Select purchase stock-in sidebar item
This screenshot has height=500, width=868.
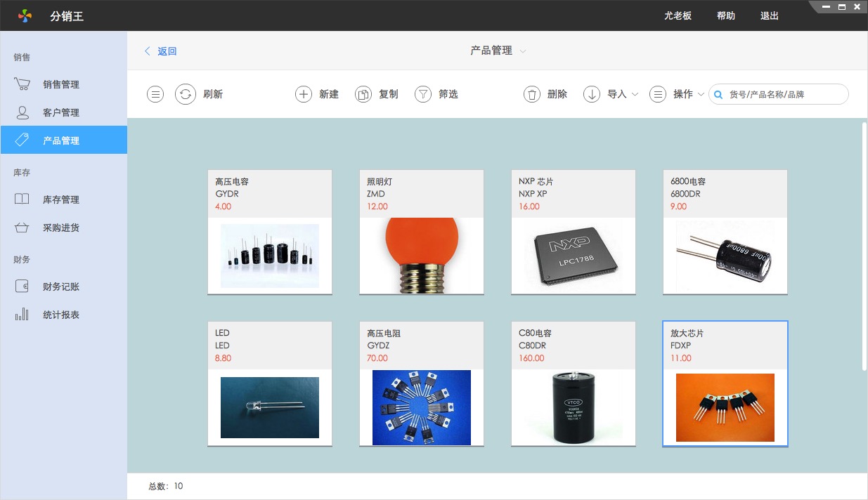click(60, 228)
